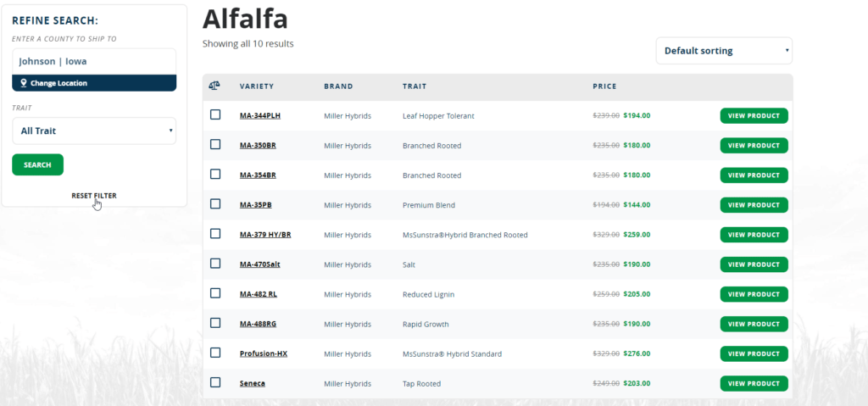Tick the compare checkbox for MA-35PB
Screen dimensions: 868x406
[x=215, y=203]
